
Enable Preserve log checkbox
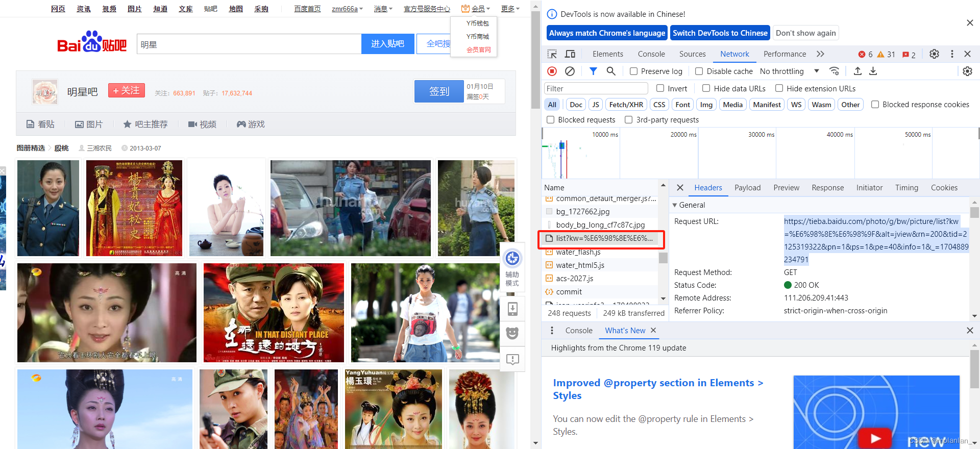click(x=633, y=71)
